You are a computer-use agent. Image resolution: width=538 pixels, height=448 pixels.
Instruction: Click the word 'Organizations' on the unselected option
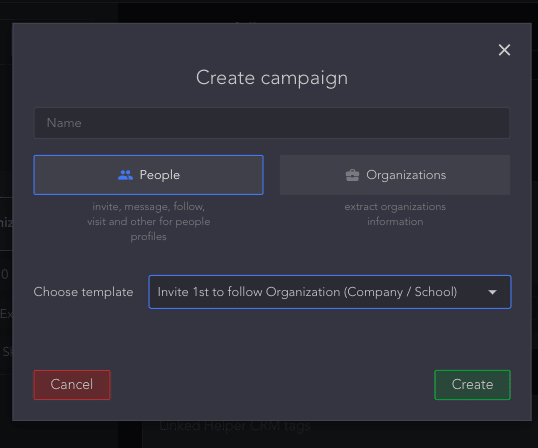pyautogui.click(x=406, y=175)
